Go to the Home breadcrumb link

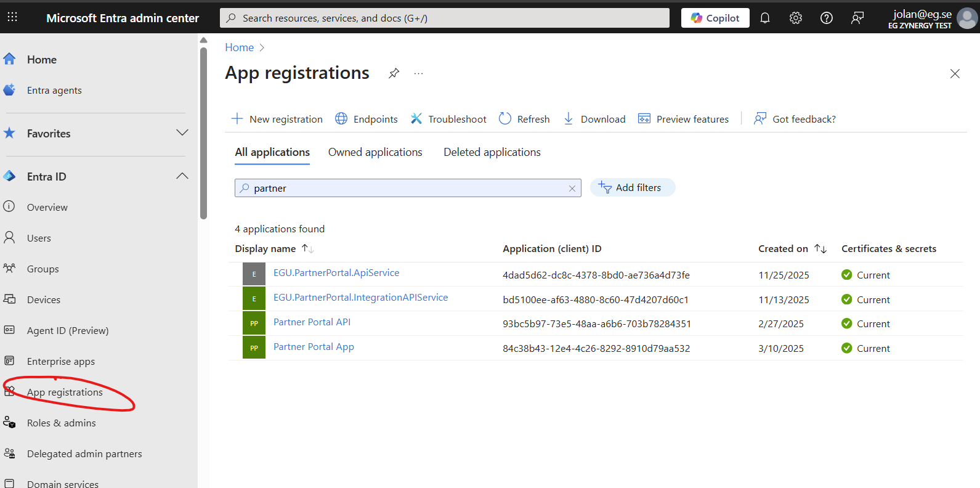(240, 47)
